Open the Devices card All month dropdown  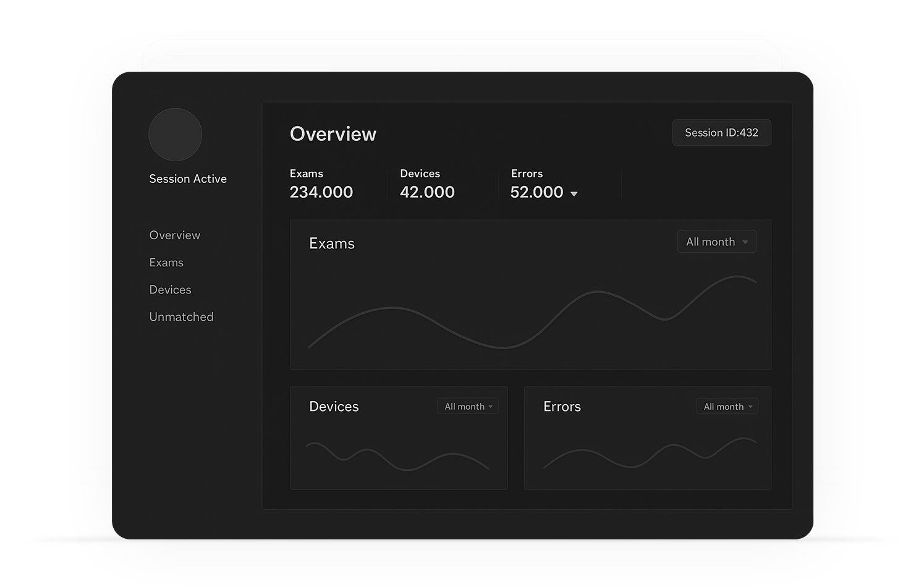point(468,407)
